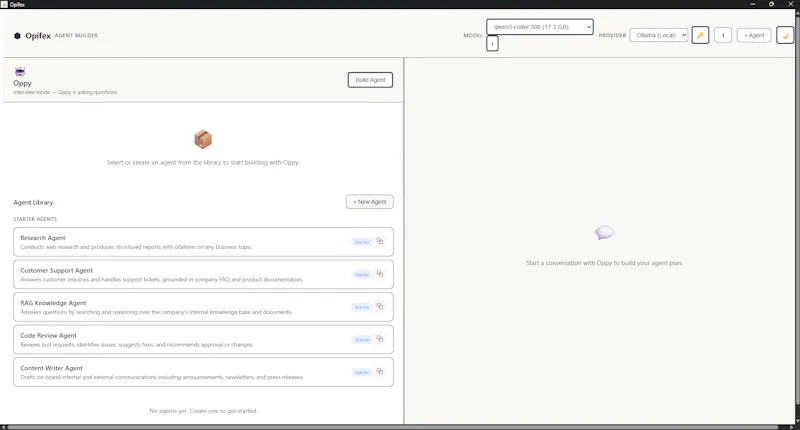The width and height of the screenshot is (800, 430).
Task: Click copy icon on RAG Knowledge Agent card
Action: tap(380, 306)
